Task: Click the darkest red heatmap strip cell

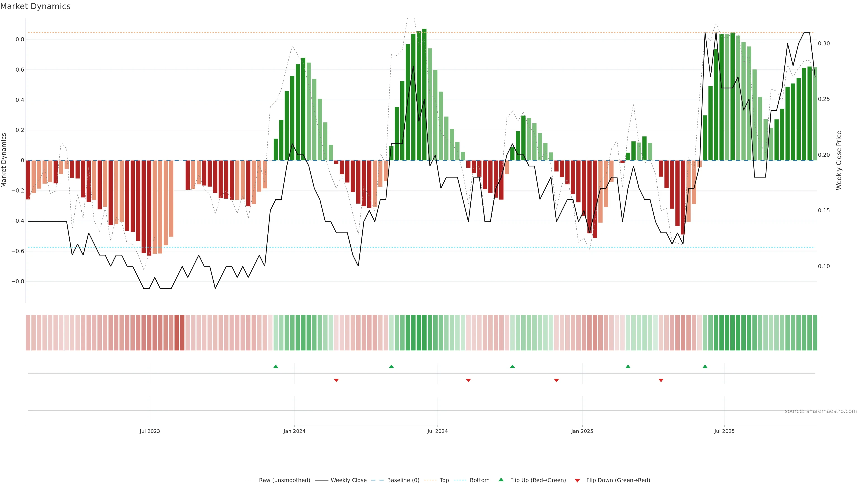Action: click(x=182, y=332)
